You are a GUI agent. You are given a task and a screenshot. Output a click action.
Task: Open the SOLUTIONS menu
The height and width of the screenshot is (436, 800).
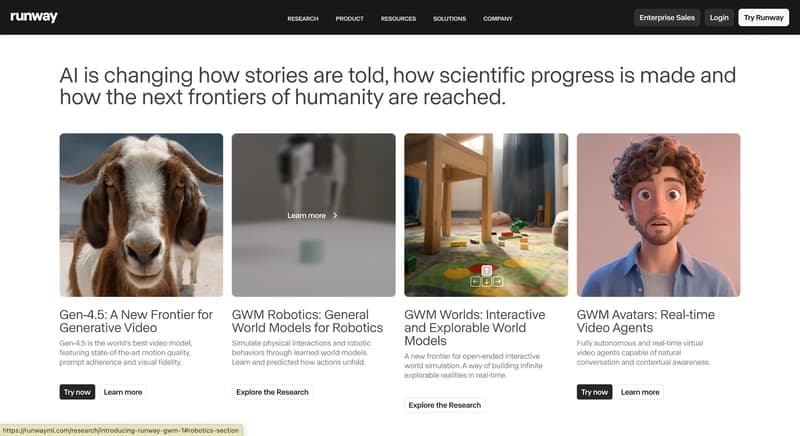(449, 18)
